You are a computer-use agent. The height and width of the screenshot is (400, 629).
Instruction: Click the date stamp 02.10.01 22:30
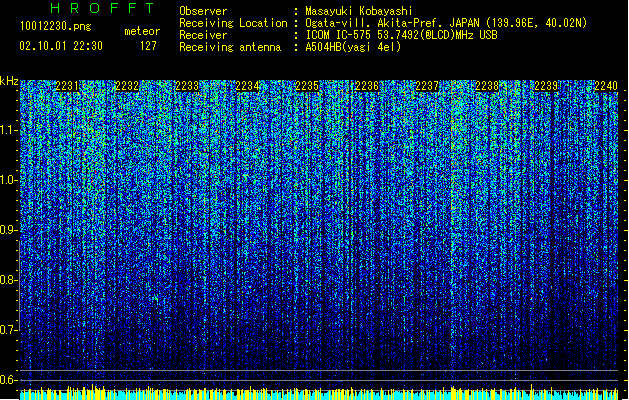point(61,46)
